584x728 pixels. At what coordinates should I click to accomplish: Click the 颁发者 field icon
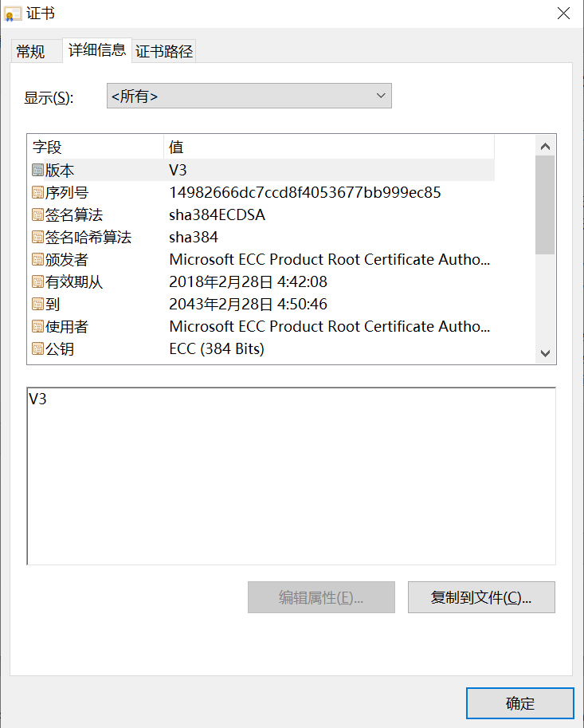[x=37, y=259]
